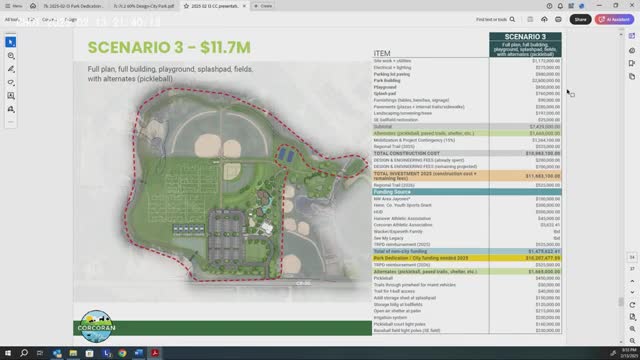The width and height of the screenshot is (640, 360).
Task: Open the Edit tool
Action: 31,20
